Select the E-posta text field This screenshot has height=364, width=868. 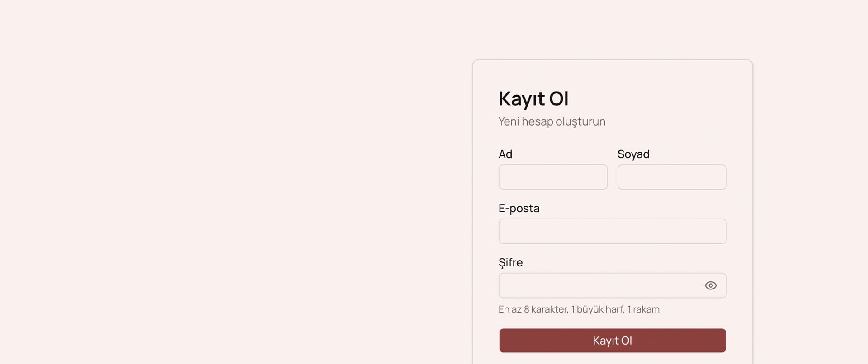tap(612, 231)
